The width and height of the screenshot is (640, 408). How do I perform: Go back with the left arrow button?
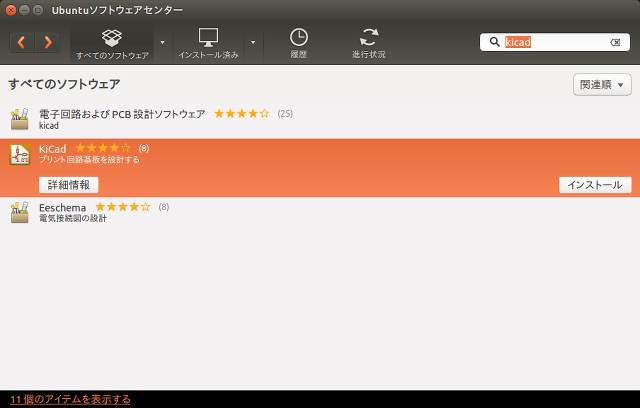(x=22, y=42)
